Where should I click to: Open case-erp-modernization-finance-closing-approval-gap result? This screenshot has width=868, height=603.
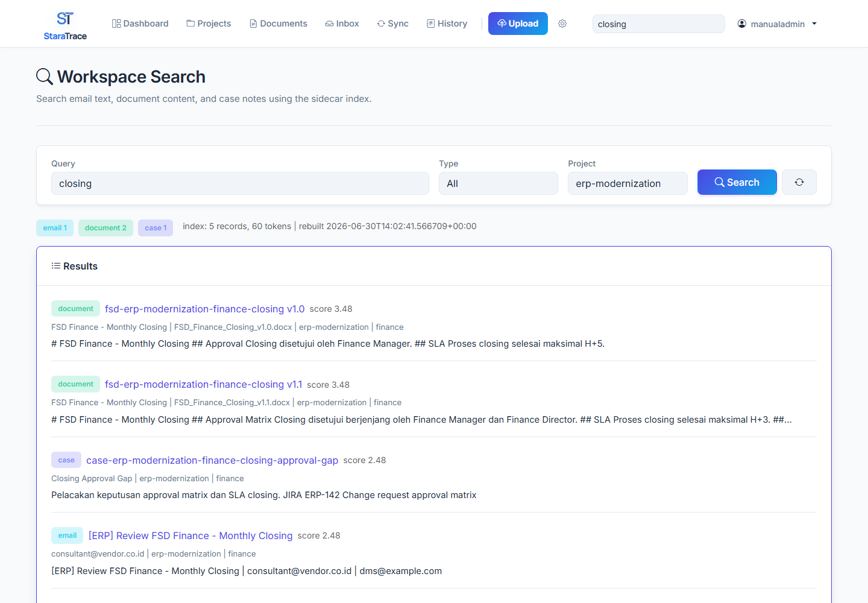[212, 460]
